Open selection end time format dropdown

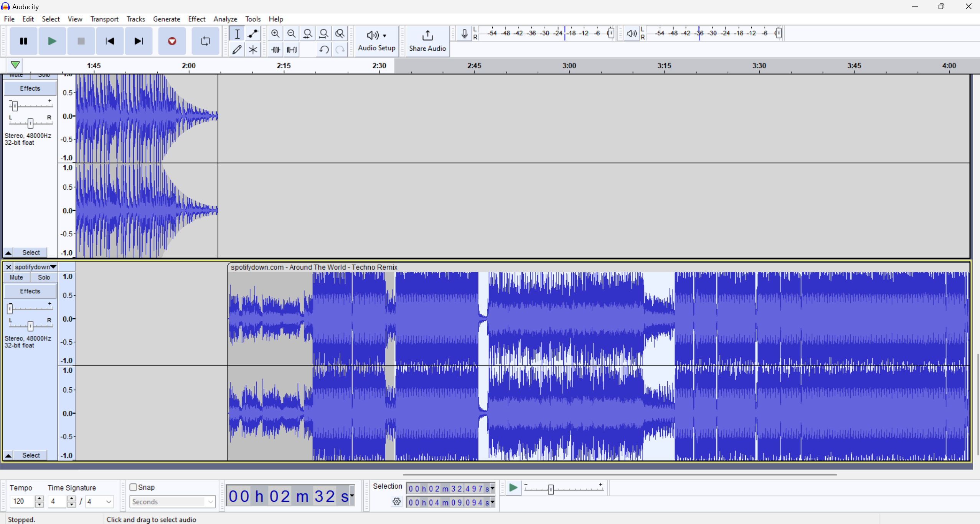(492, 502)
